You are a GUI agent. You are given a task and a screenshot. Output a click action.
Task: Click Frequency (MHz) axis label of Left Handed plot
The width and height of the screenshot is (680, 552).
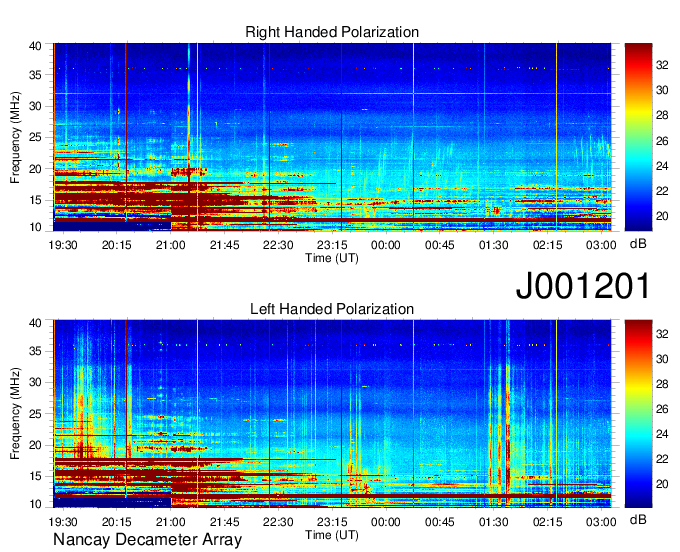[x=15, y=414]
